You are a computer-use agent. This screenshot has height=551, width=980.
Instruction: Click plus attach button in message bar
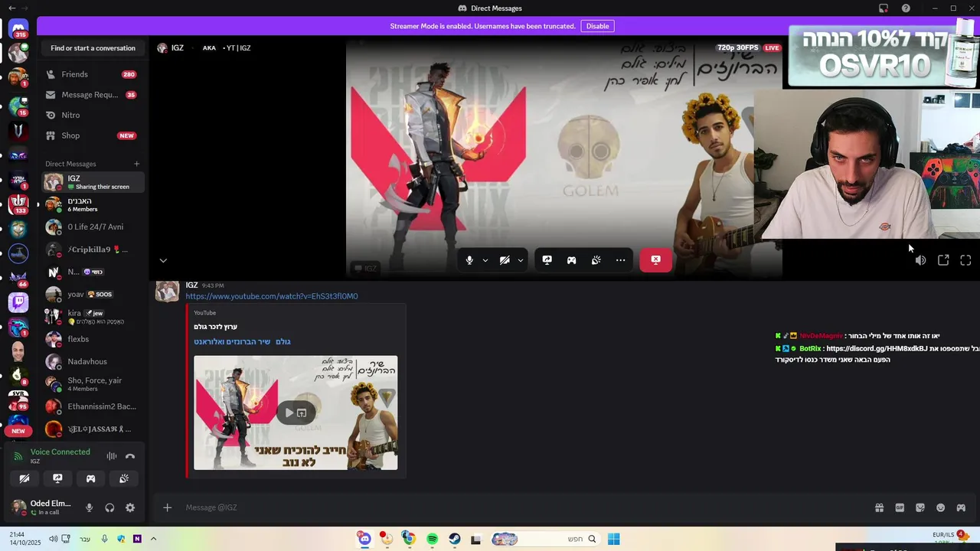coord(167,507)
